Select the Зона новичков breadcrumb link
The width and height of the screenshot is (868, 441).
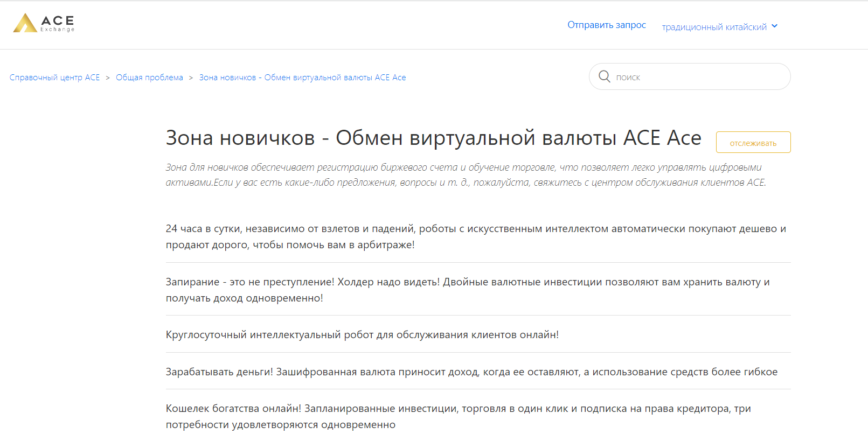click(x=302, y=78)
